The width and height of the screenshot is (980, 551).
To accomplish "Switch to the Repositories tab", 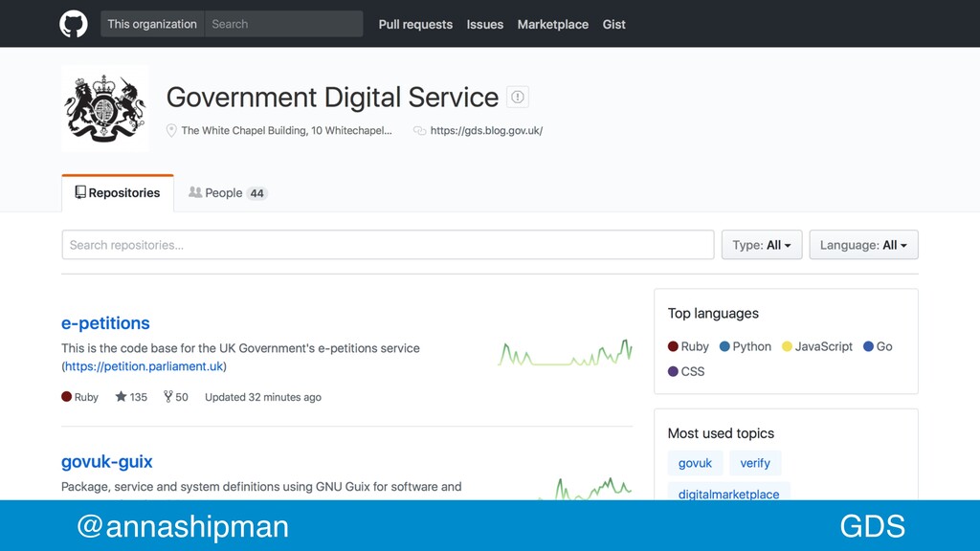I will (x=118, y=193).
